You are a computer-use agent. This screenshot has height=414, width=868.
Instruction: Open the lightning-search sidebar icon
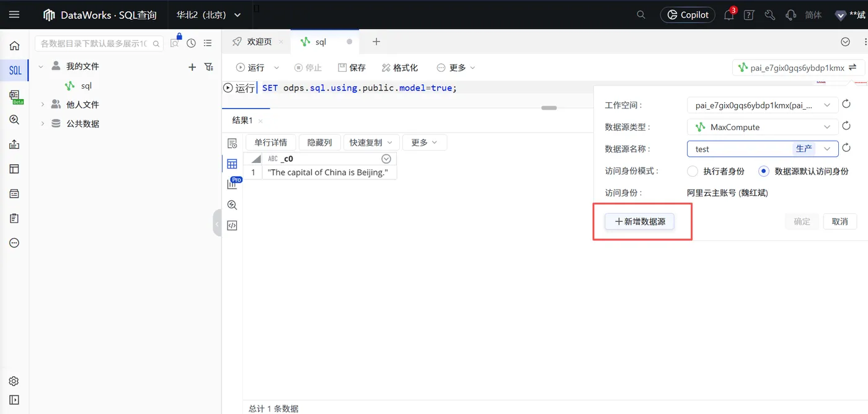tap(14, 120)
